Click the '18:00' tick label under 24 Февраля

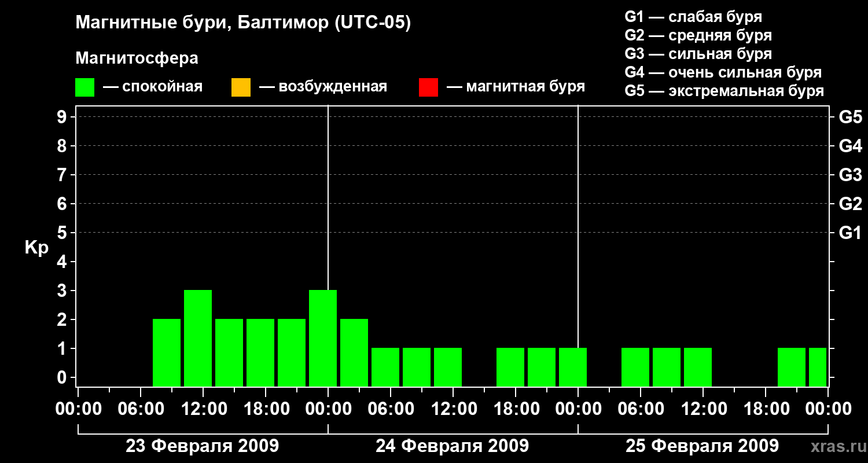pyautogui.click(x=516, y=409)
